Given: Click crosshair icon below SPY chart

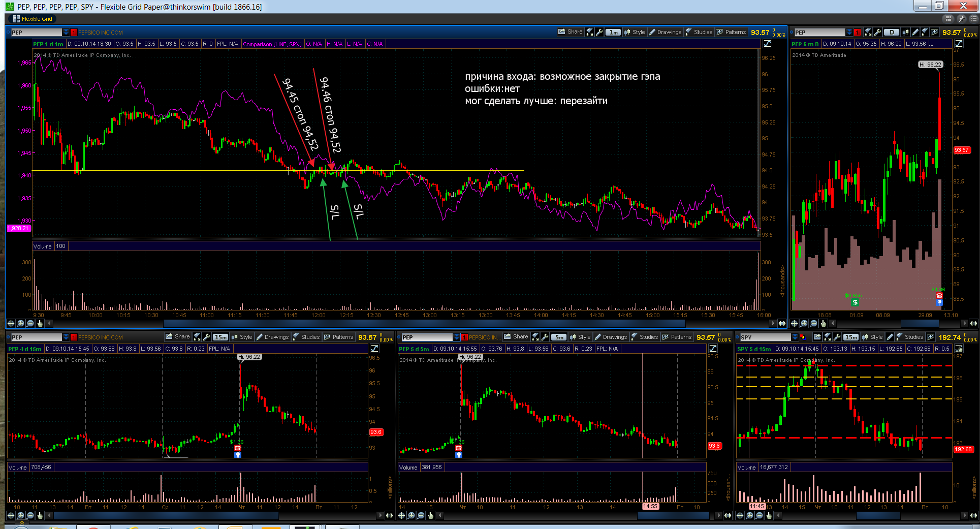Looking at the screenshot, I should pos(740,515).
